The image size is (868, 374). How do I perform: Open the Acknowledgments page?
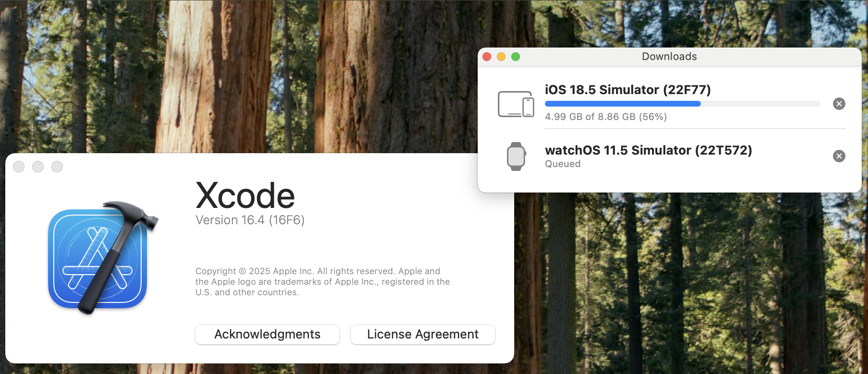[x=267, y=334]
